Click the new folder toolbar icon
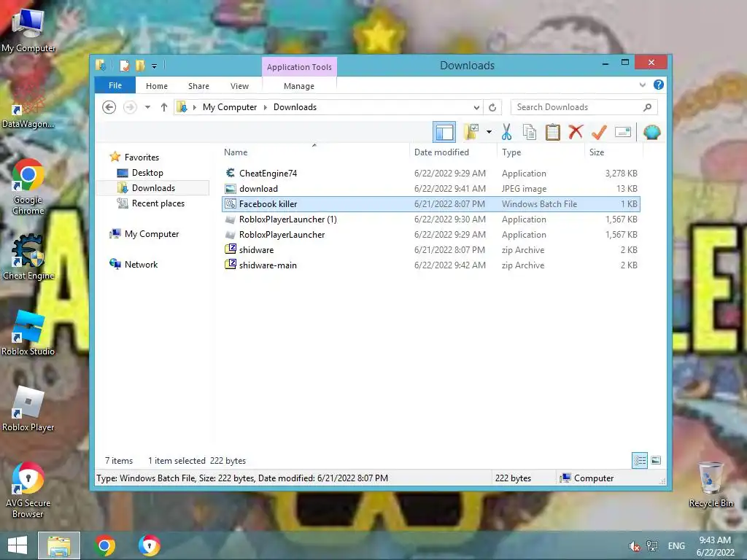This screenshot has width=747, height=560. pyautogui.click(x=471, y=132)
